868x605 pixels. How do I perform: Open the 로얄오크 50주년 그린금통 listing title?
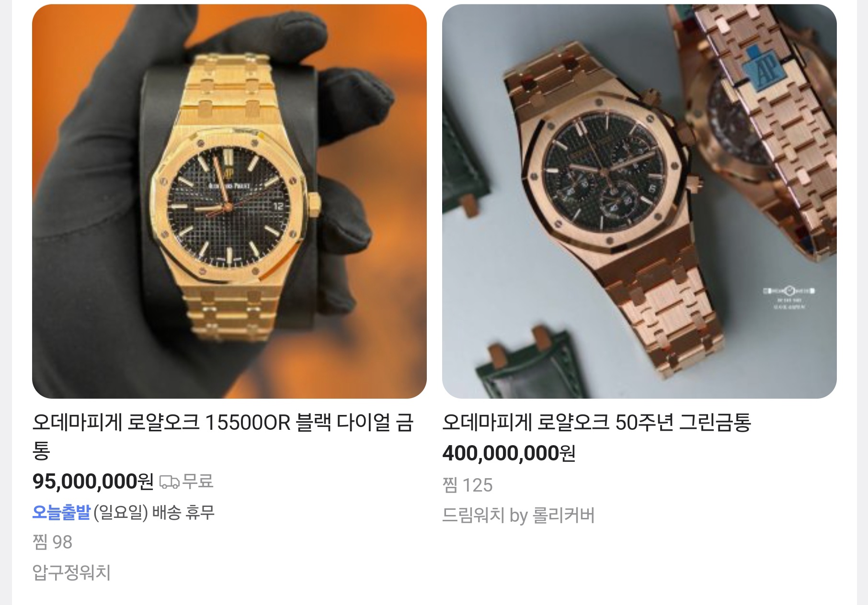pyautogui.click(x=596, y=422)
